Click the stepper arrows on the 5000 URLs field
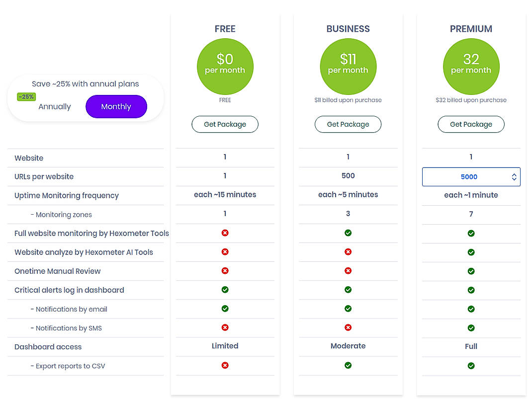532x399 pixels. point(514,176)
